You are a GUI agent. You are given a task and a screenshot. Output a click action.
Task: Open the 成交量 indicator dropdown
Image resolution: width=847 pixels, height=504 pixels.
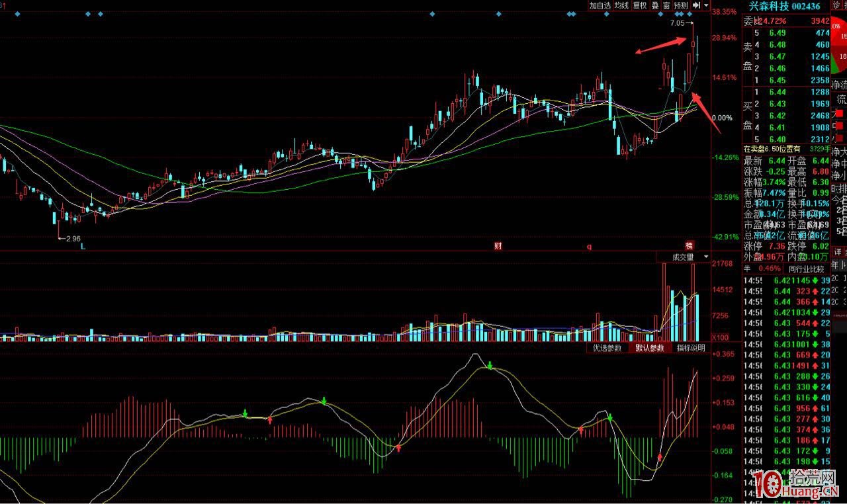point(682,257)
